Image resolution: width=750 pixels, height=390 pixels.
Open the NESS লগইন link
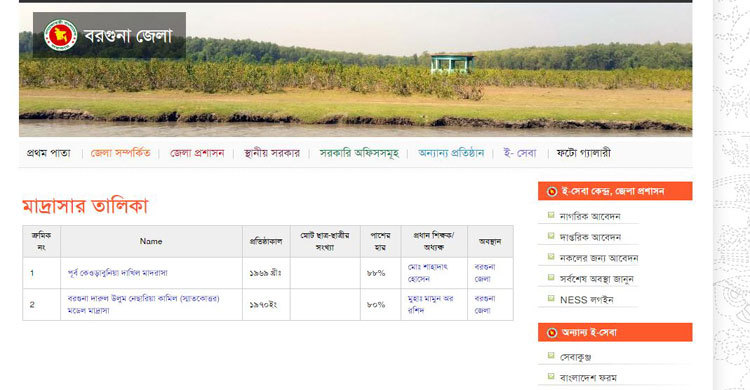(x=587, y=300)
